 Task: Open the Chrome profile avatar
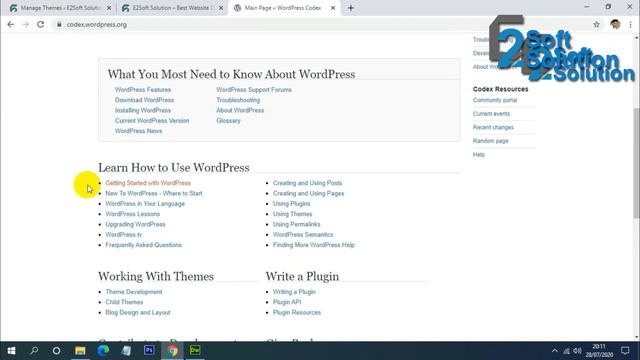point(615,24)
